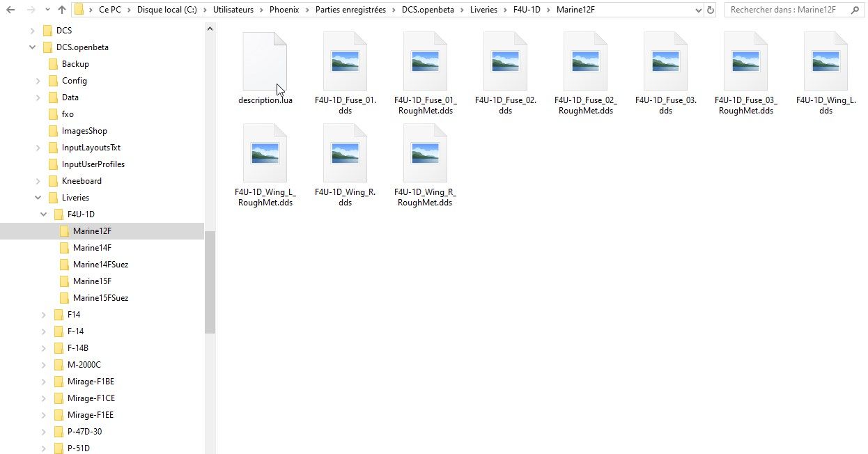The image size is (868, 454).
Task: Select Marine12F folder in tree
Action: pos(92,231)
